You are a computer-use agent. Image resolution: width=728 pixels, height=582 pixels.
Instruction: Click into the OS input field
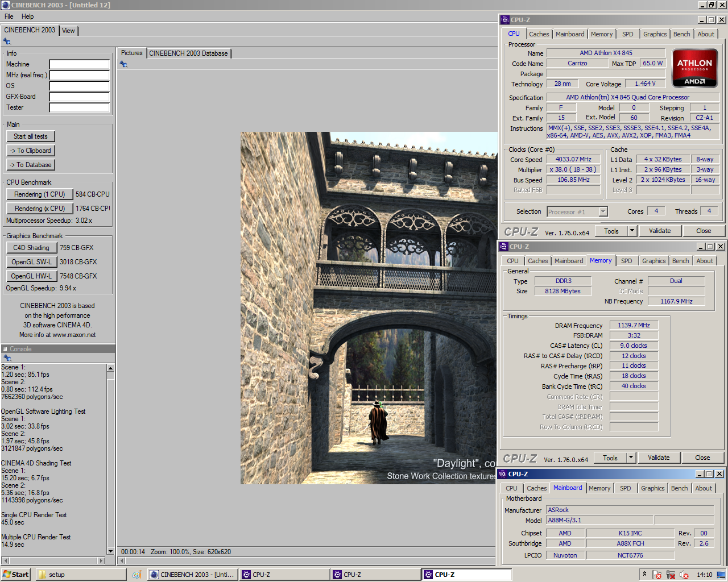(79, 86)
